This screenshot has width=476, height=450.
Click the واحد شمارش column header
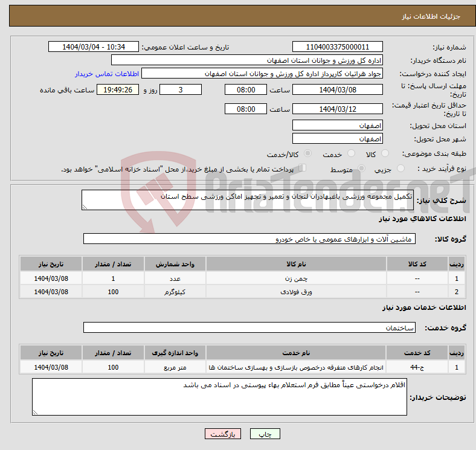click(x=175, y=264)
